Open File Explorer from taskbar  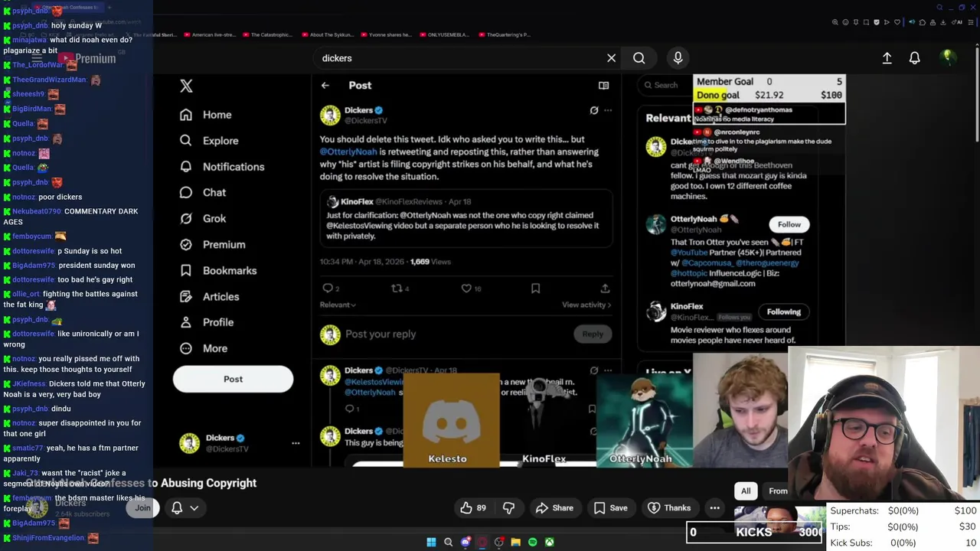click(x=515, y=542)
